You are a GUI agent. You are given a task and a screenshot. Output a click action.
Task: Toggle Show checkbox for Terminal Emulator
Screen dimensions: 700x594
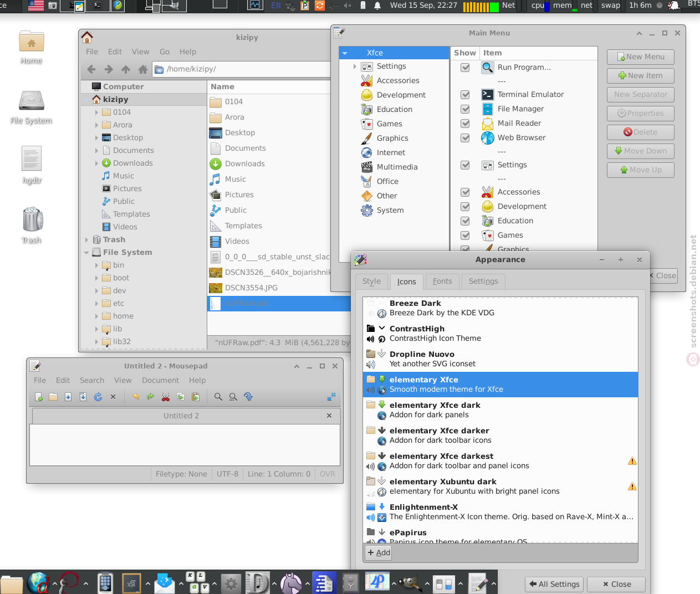(466, 95)
